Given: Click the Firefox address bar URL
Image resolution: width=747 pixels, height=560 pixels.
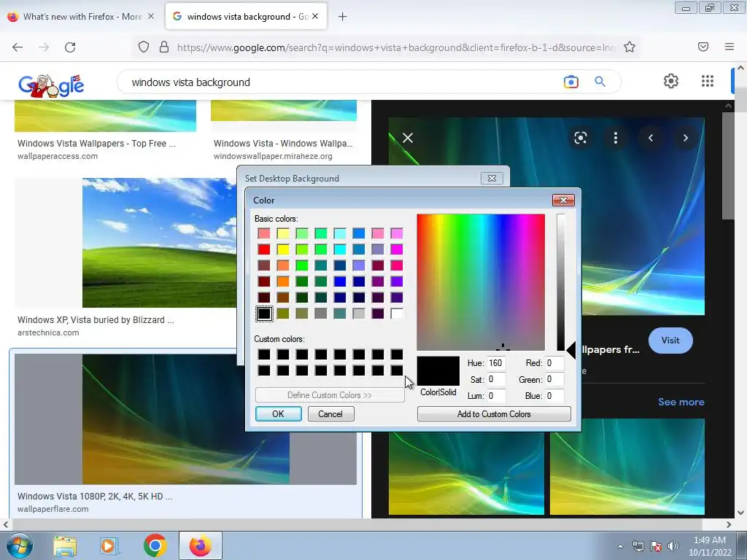Looking at the screenshot, I should pyautogui.click(x=396, y=47).
